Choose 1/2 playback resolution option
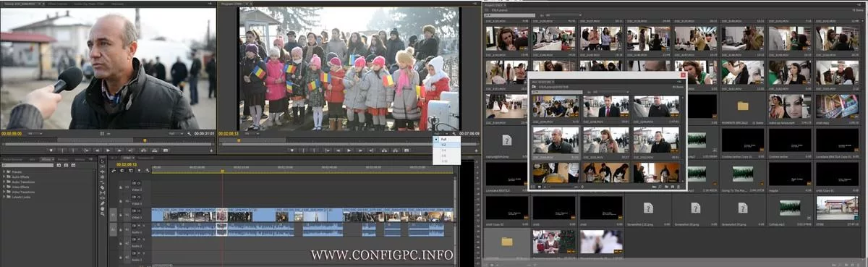Screen dimensions: 868x267 [x=446, y=144]
